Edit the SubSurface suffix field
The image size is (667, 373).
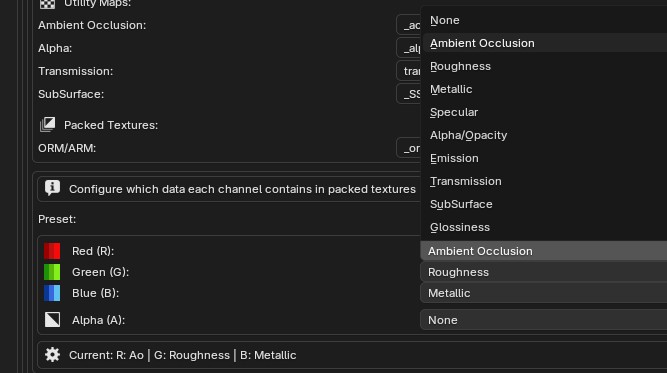[x=409, y=94]
